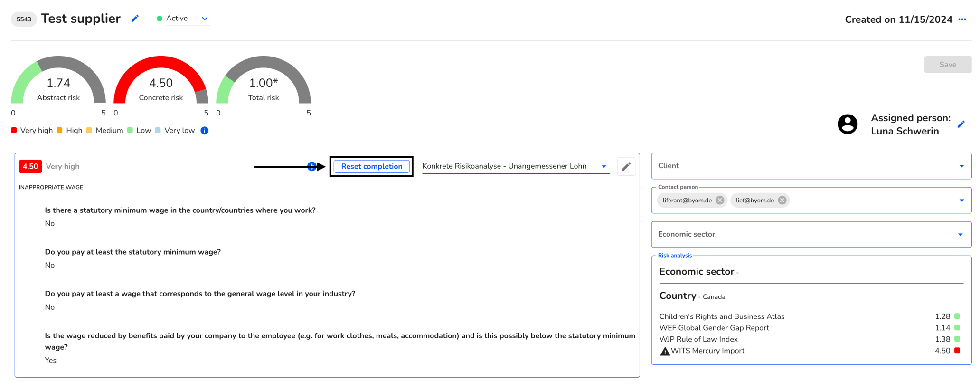980x392 pixels.
Task: Edit assigned person with pencil icon
Action: (x=961, y=124)
